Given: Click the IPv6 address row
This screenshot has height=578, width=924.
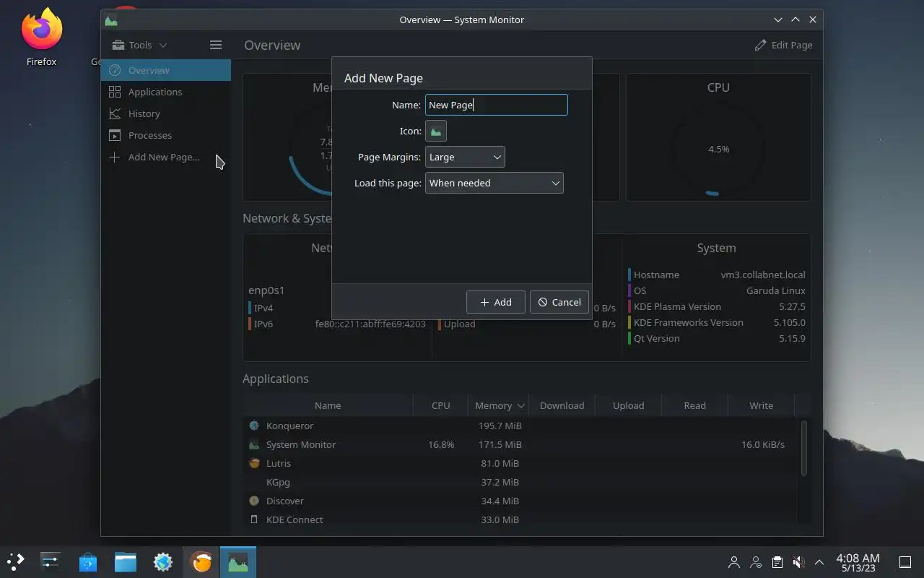Looking at the screenshot, I should [337, 324].
